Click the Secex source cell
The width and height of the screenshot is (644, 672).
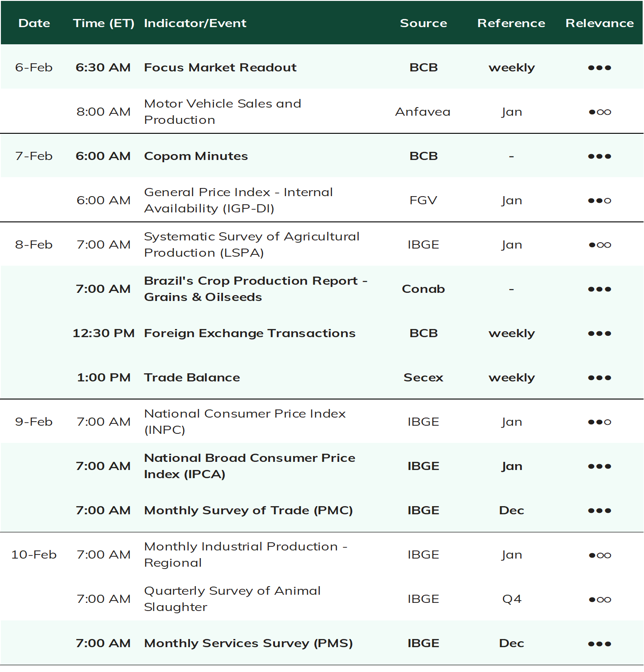point(423,377)
